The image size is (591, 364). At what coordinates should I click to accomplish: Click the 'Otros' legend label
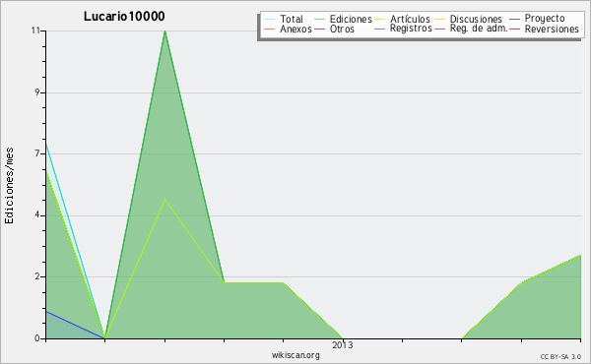point(342,29)
